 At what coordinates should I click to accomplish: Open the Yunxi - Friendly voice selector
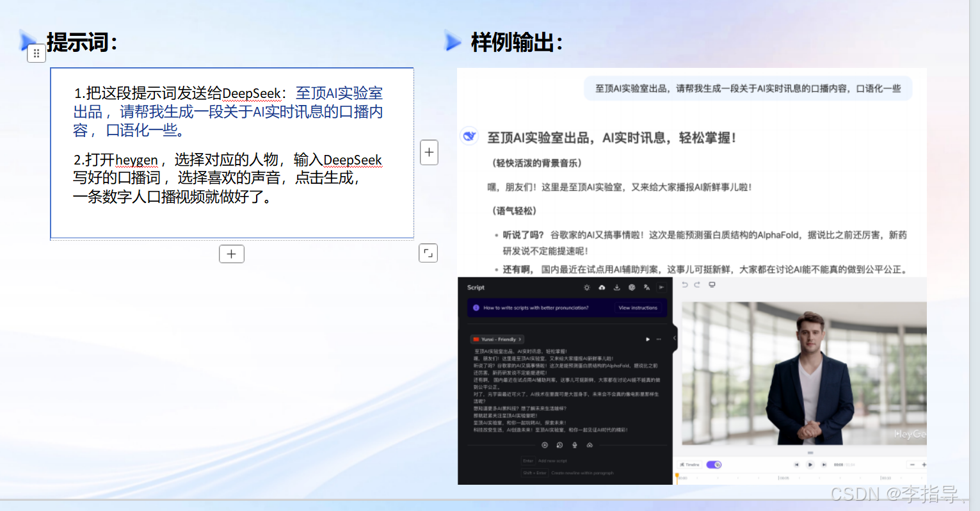tap(497, 339)
